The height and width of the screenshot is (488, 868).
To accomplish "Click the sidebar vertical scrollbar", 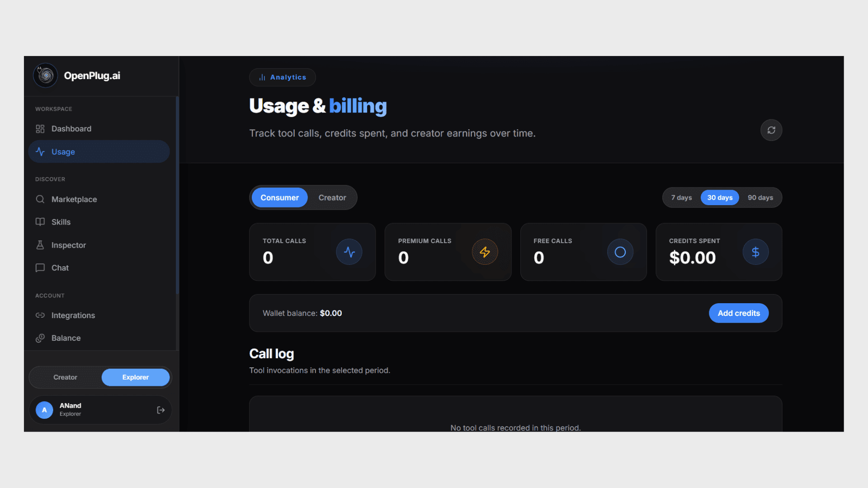I will click(x=177, y=195).
